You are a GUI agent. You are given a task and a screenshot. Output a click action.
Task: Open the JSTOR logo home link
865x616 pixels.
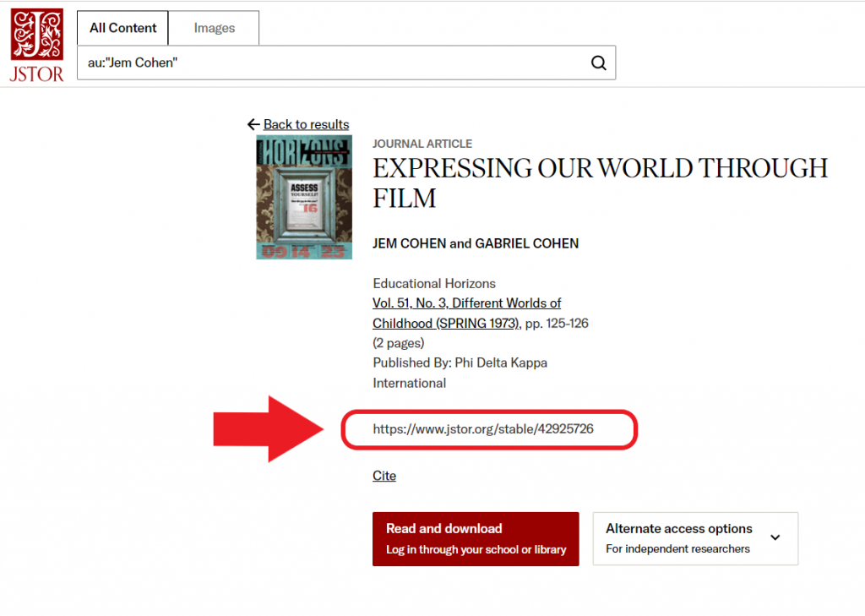[36, 46]
